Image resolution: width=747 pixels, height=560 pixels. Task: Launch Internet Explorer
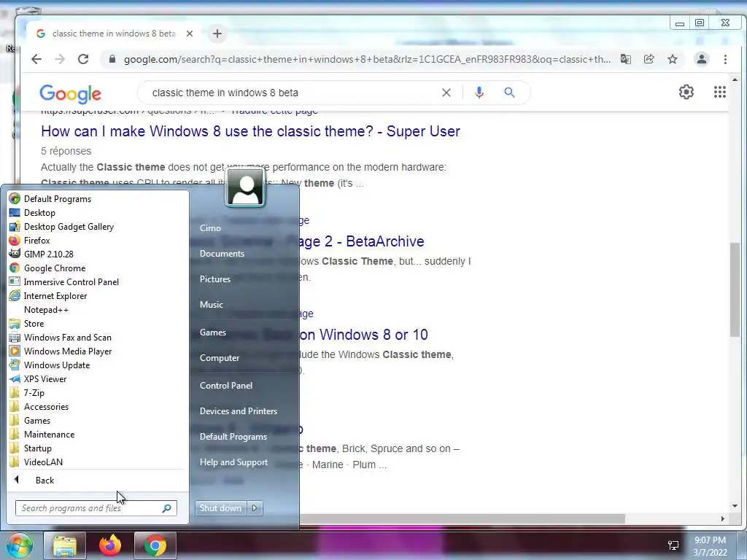click(55, 296)
